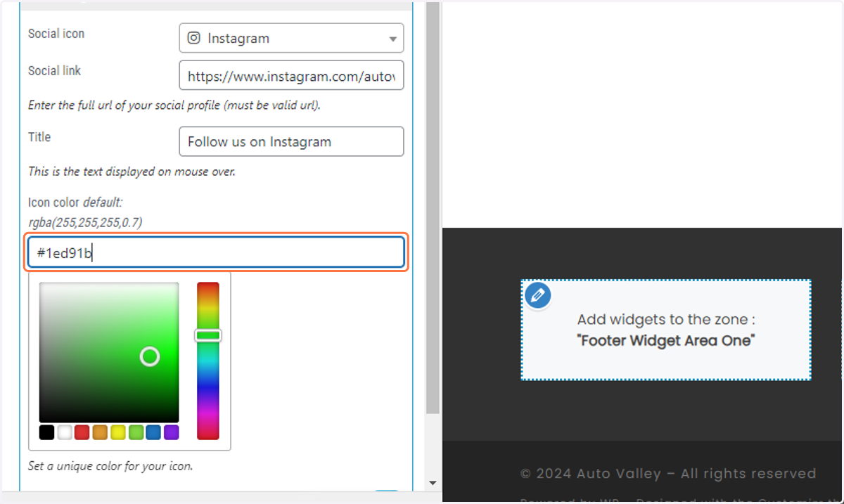Click the green hue slider handle
The width and height of the screenshot is (844, 504).
(x=208, y=336)
